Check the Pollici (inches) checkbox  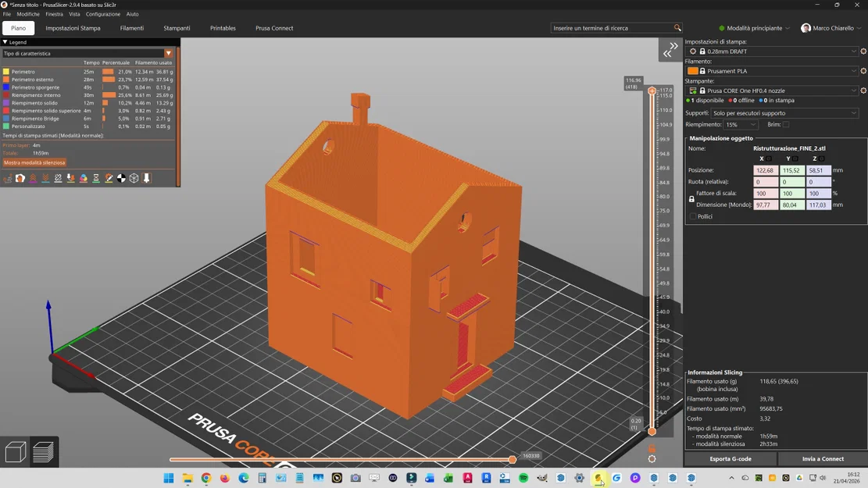pyautogui.click(x=692, y=216)
